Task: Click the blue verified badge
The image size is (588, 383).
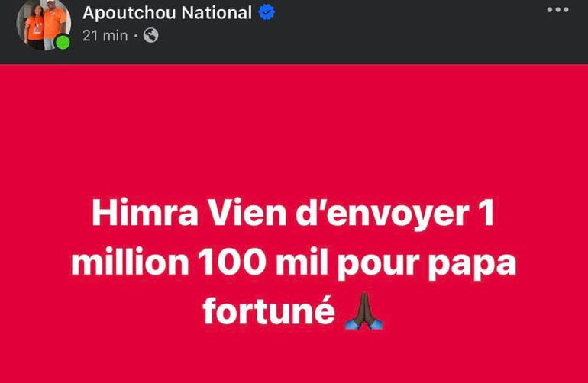Action: click(x=267, y=12)
